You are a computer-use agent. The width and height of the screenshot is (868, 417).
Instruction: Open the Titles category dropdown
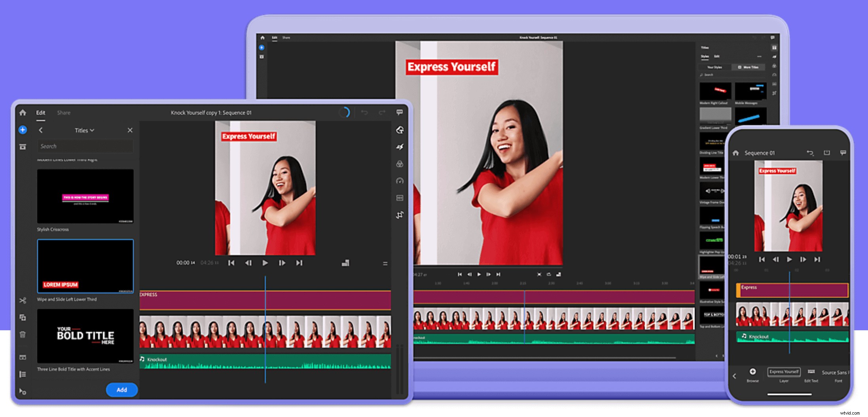83,131
